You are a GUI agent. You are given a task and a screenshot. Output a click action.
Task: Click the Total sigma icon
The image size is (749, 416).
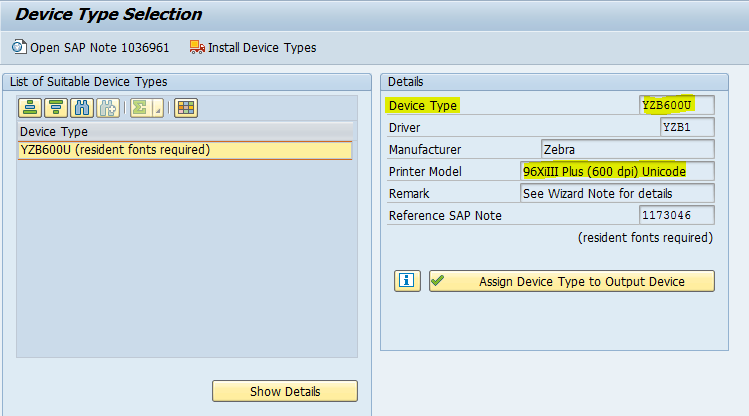(x=140, y=108)
